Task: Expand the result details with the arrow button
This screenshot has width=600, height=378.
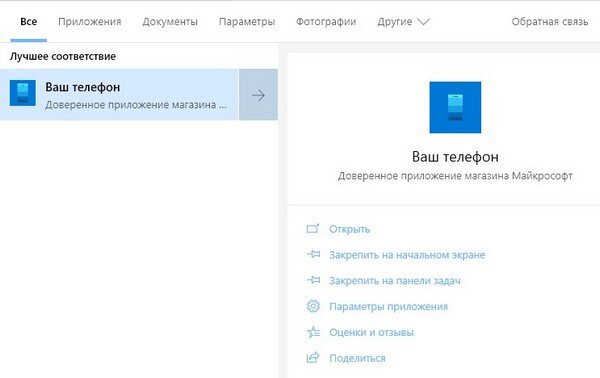Action: 258,95
